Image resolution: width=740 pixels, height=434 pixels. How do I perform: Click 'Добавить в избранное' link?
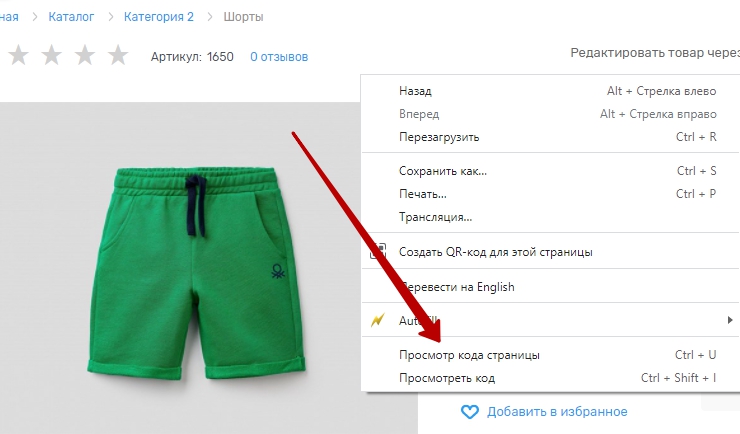(557, 411)
